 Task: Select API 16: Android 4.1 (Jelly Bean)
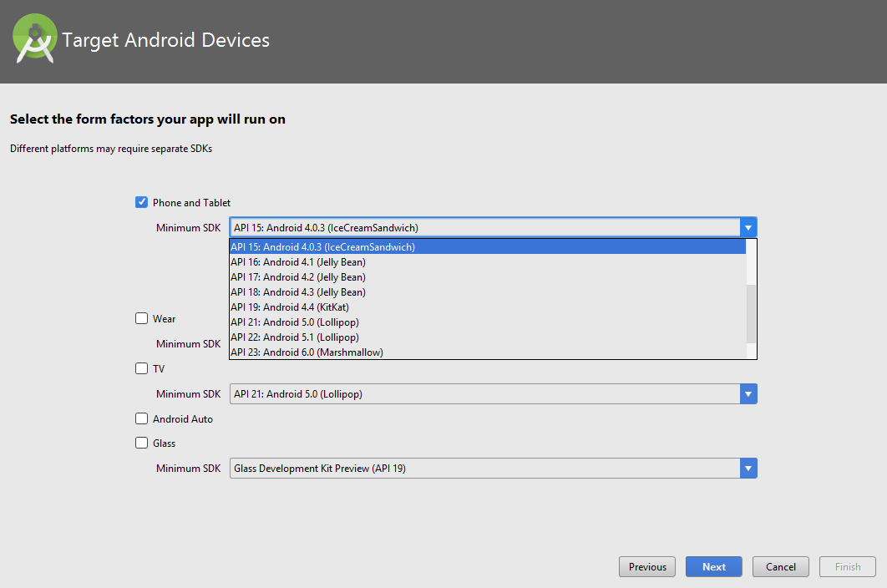[488, 262]
